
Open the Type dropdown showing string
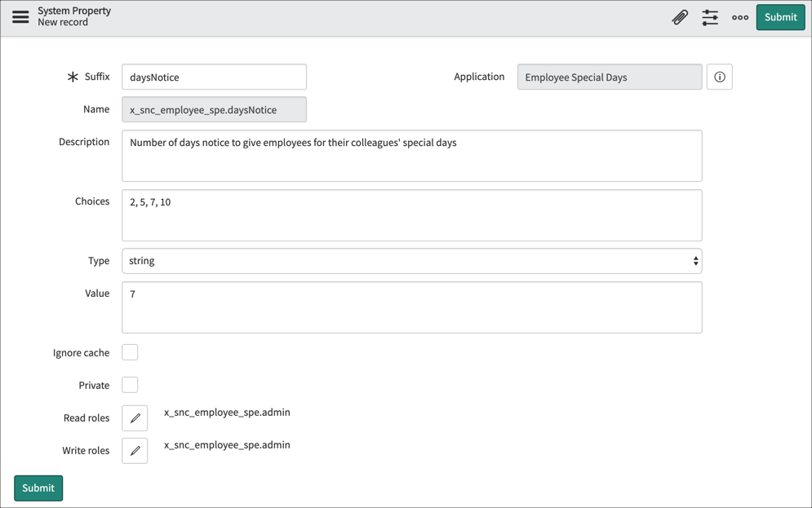point(411,261)
